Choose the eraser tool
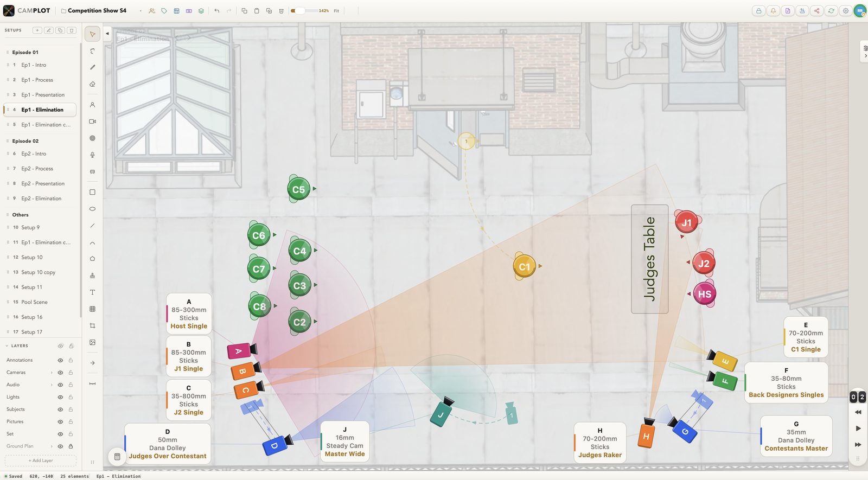The width and height of the screenshot is (868, 480). click(92, 84)
